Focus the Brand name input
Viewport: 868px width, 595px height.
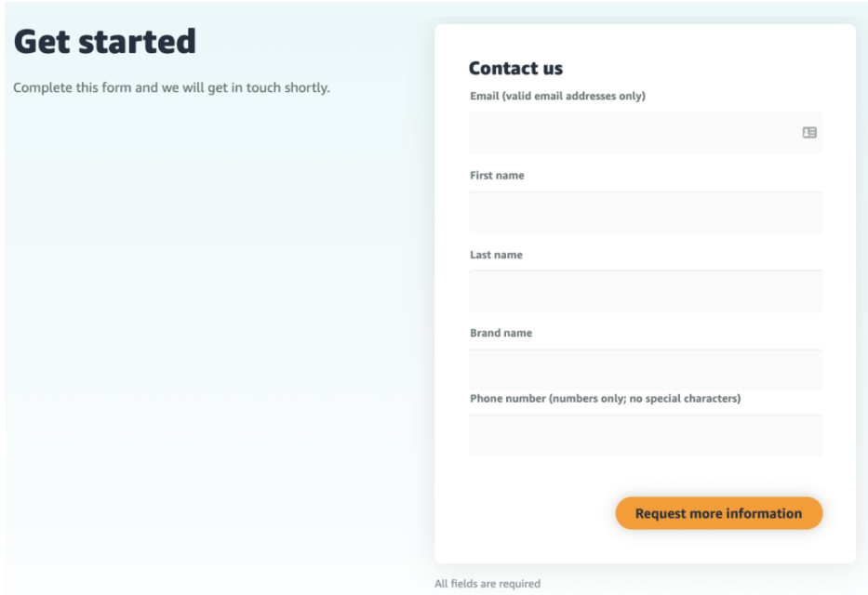pyautogui.click(x=646, y=370)
